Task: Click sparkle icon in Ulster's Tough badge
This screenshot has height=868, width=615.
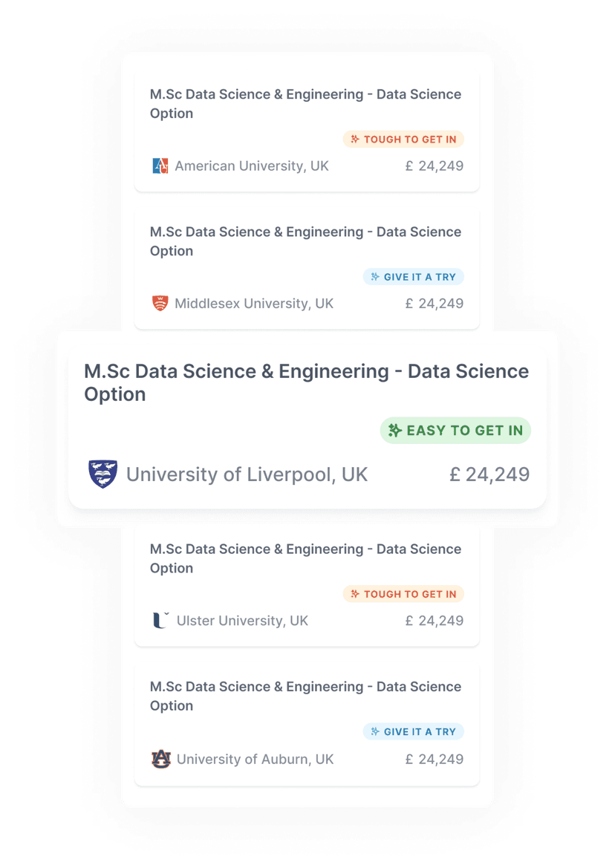Action: pos(355,594)
